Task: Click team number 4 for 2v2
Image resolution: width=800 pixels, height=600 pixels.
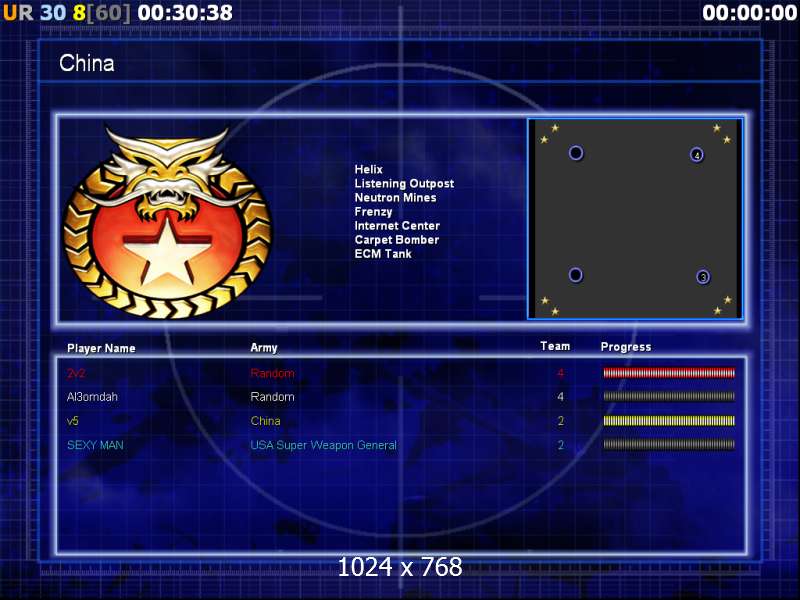Action: click(561, 373)
